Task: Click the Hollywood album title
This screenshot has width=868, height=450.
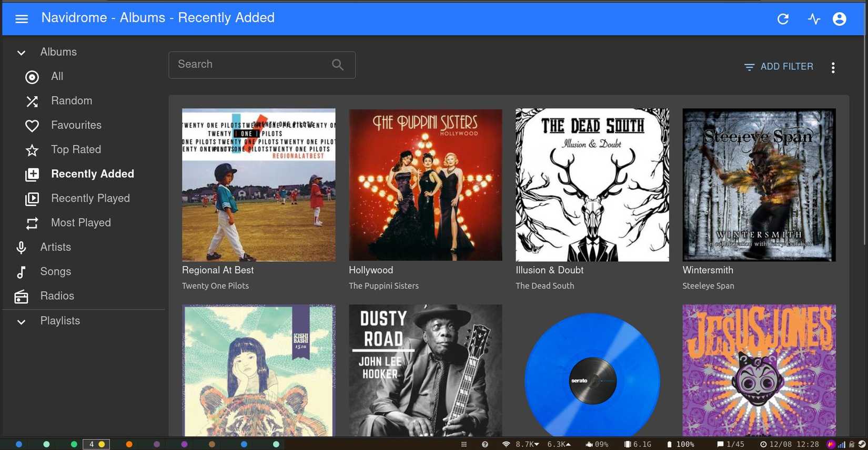Action: (371, 270)
